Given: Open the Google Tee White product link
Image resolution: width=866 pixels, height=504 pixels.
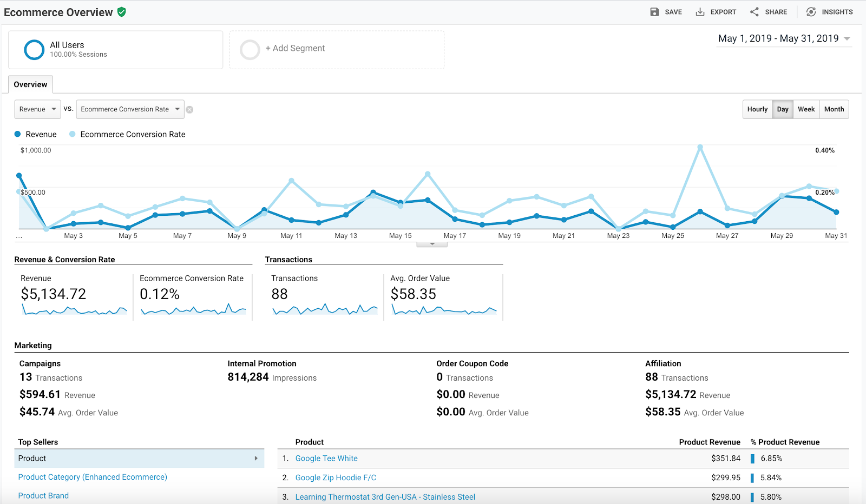Looking at the screenshot, I should (326, 458).
